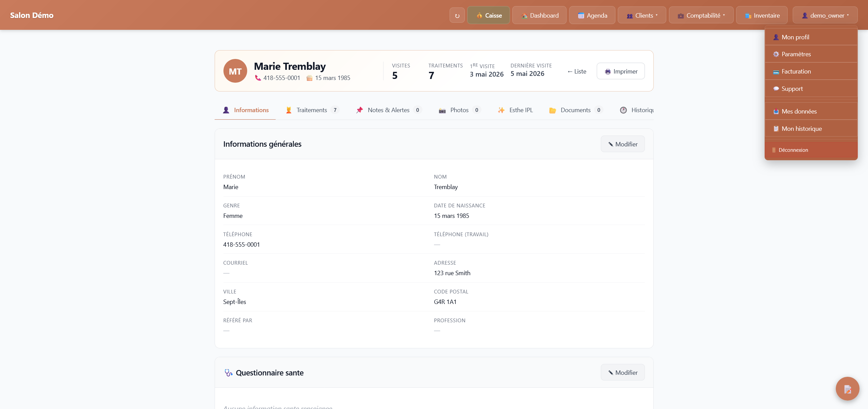Viewport: 868px width, 409px height.
Task: Click the door icon beside Déconnexion
Action: [774, 150]
